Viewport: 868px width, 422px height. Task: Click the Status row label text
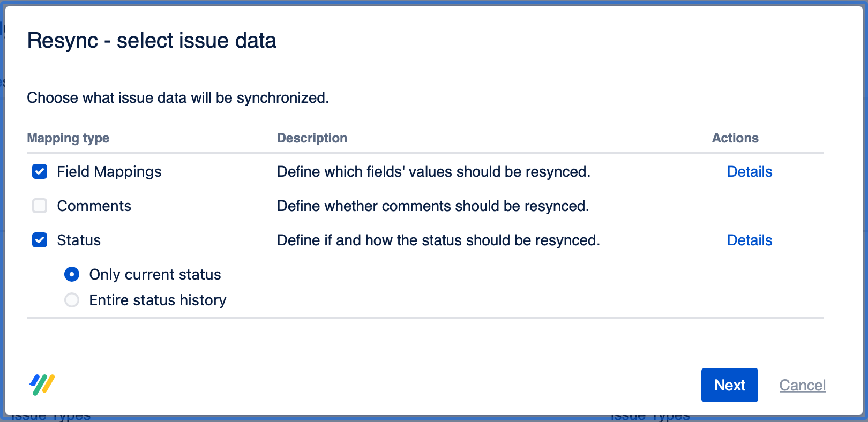[79, 240]
